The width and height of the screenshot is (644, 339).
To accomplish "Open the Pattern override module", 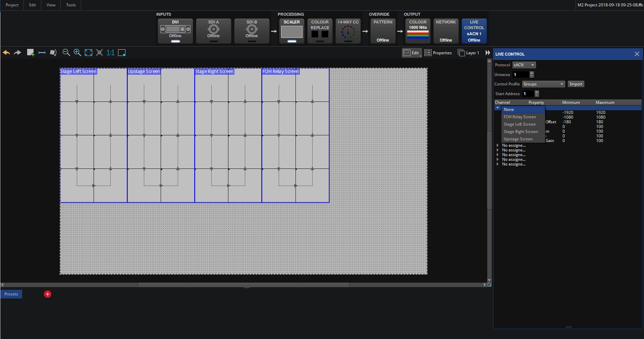I will click(x=383, y=31).
